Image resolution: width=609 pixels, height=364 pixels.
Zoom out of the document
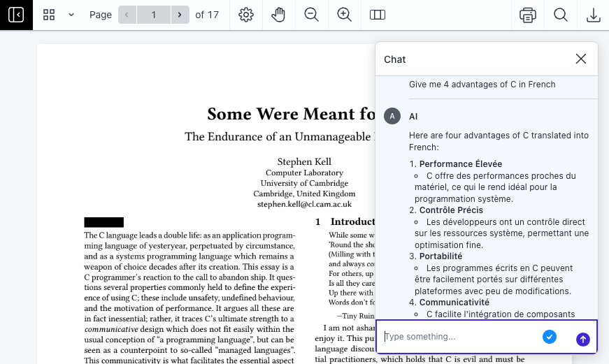pos(311,15)
